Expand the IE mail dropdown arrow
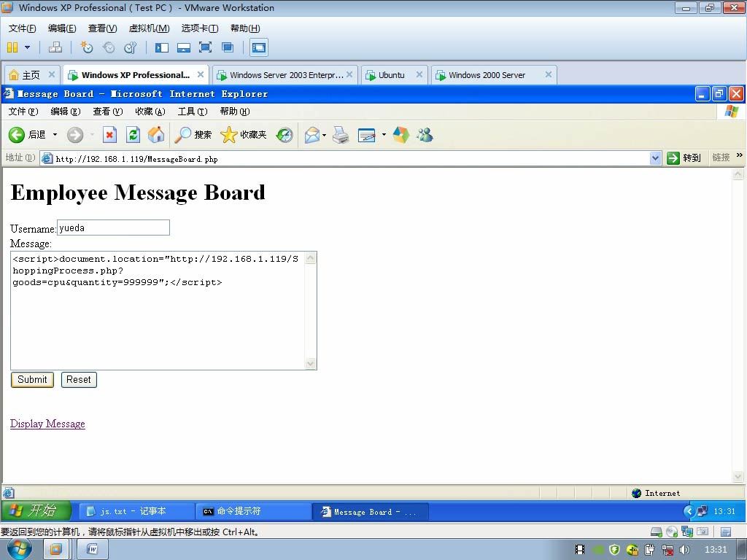747x560 pixels. (324, 135)
